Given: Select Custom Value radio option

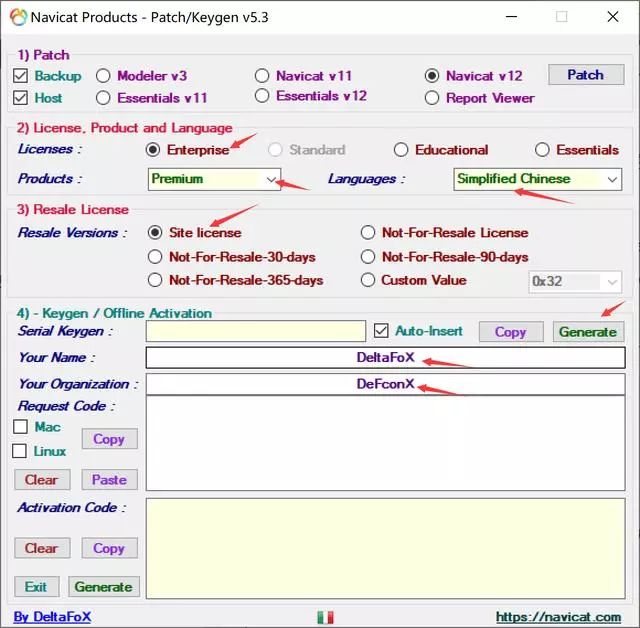Looking at the screenshot, I should click(368, 280).
